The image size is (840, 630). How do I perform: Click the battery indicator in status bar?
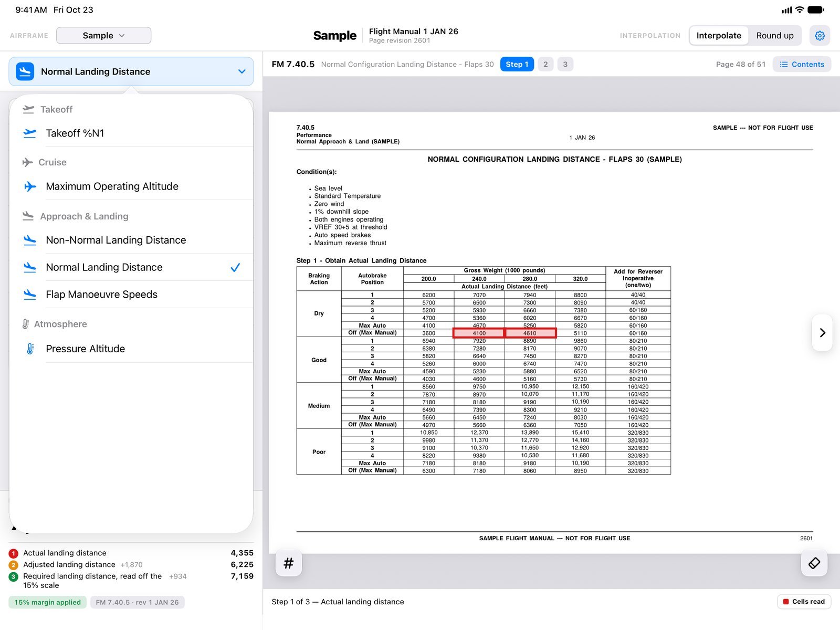[x=816, y=9]
